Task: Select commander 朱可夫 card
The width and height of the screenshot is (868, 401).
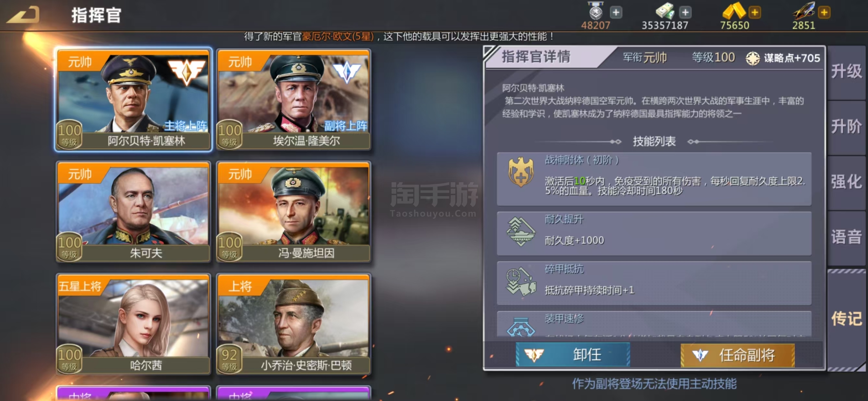Action: pos(134,212)
